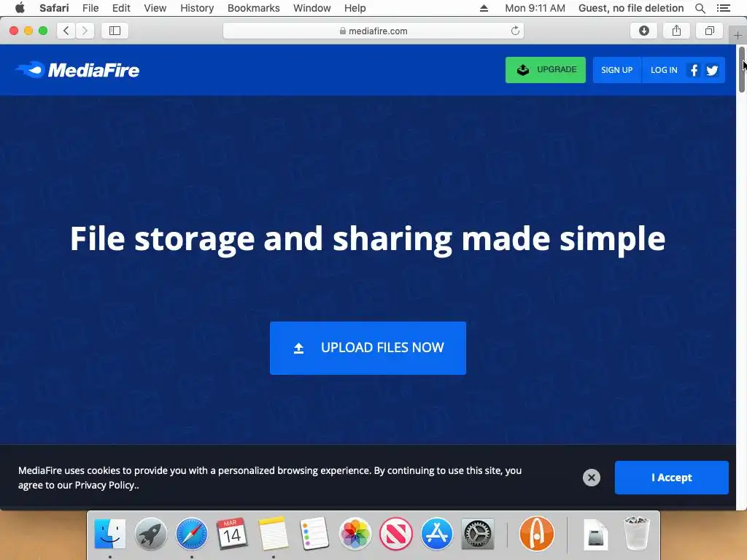This screenshot has width=747, height=560.
Task: Click the eject icon in menu bar
Action: click(x=484, y=8)
